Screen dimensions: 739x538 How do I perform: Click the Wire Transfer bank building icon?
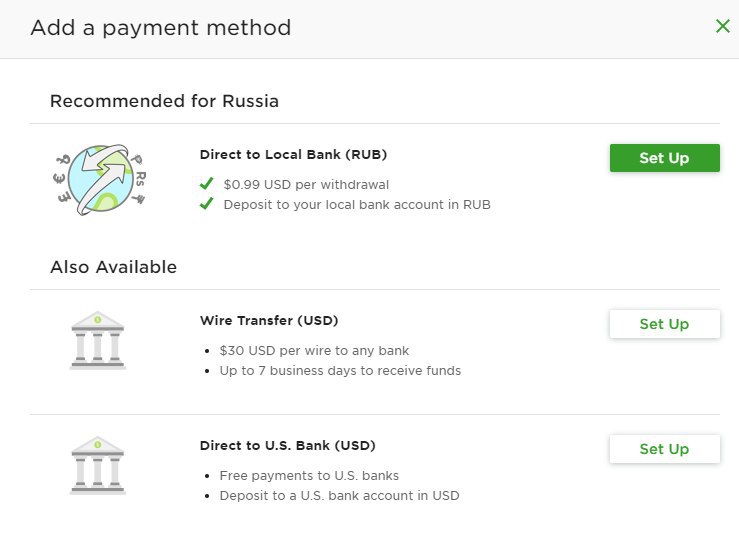point(98,340)
